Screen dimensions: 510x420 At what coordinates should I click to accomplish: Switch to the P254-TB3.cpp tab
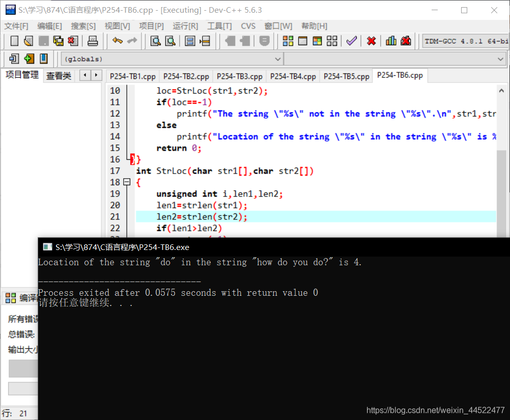coord(240,76)
